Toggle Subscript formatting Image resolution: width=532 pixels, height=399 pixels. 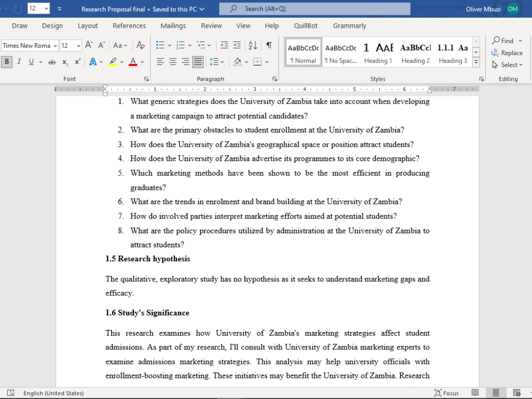coord(65,62)
